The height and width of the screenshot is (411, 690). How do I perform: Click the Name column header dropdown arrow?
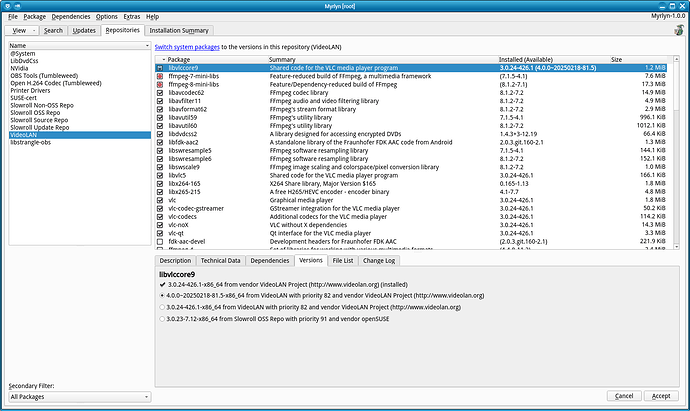point(147,46)
